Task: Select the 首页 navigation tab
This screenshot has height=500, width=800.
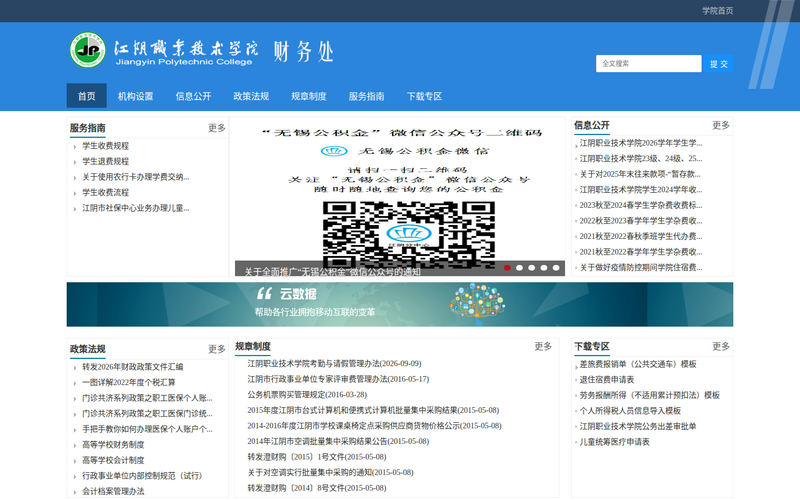Action: pyautogui.click(x=87, y=96)
